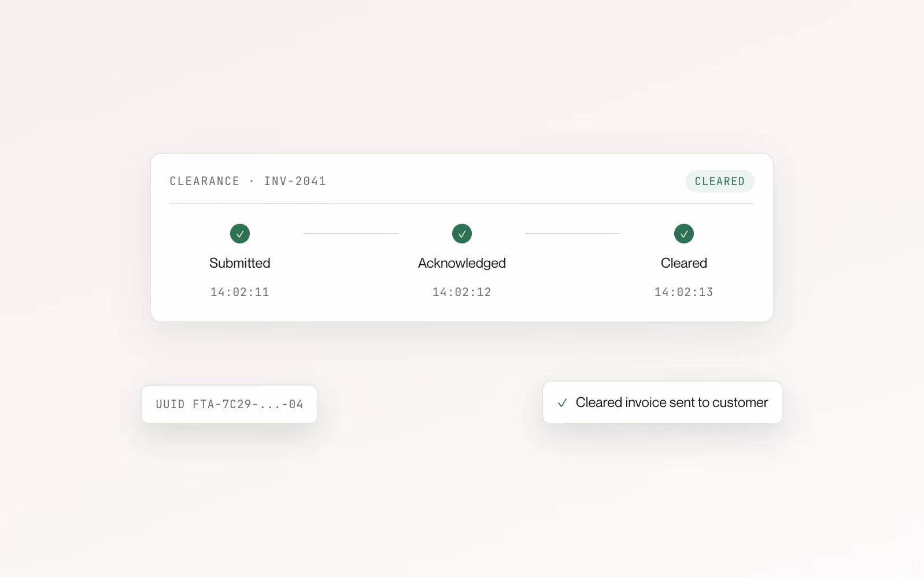Click 'Cleared invoice sent to customer' notification text
This screenshot has width=924, height=577.
pyautogui.click(x=672, y=402)
